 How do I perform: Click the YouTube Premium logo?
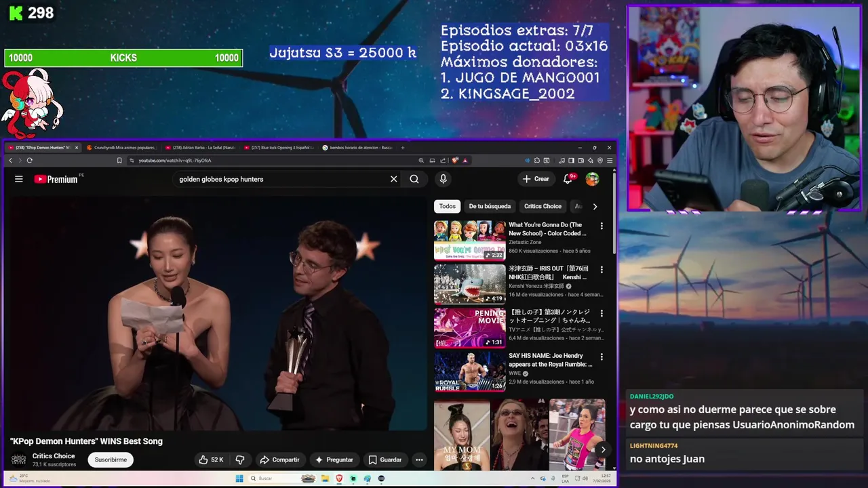(x=56, y=179)
